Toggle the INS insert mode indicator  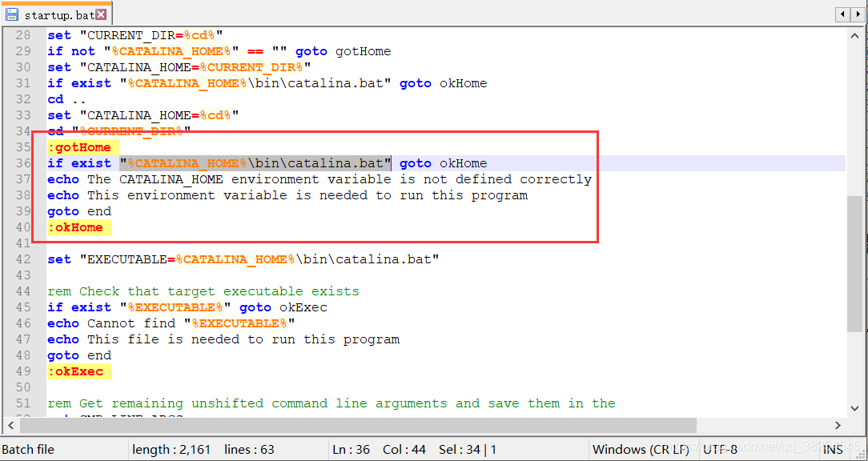(833, 449)
